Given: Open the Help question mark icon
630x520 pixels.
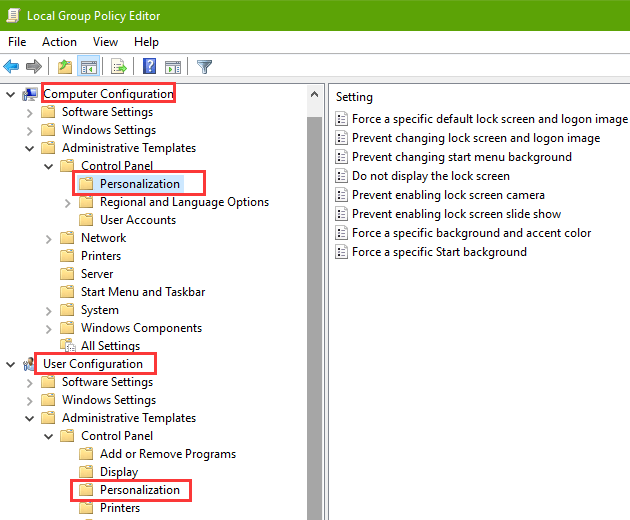Looking at the screenshot, I should [x=149, y=66].
